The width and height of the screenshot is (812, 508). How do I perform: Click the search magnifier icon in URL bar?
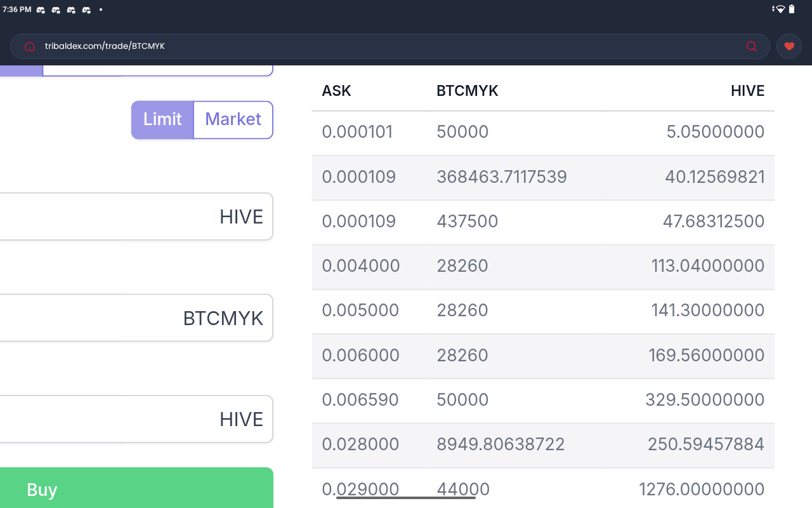pyautogui.click(x=752, y=46)
